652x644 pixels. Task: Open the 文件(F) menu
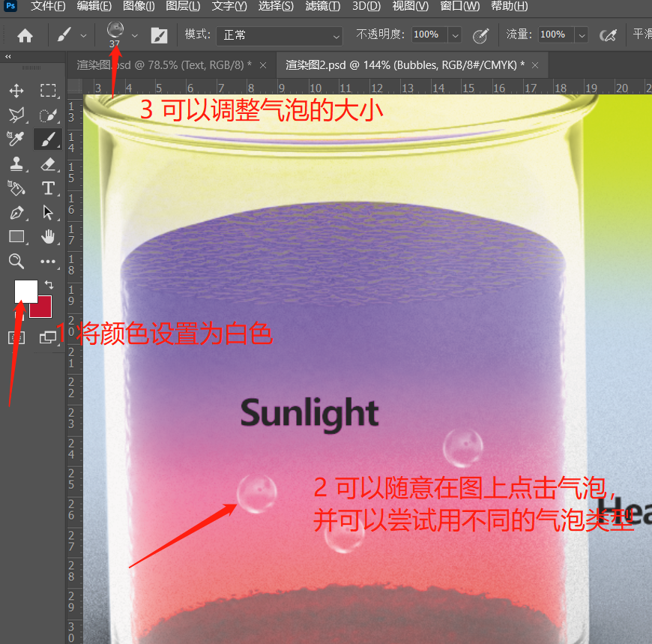(48, 6)
